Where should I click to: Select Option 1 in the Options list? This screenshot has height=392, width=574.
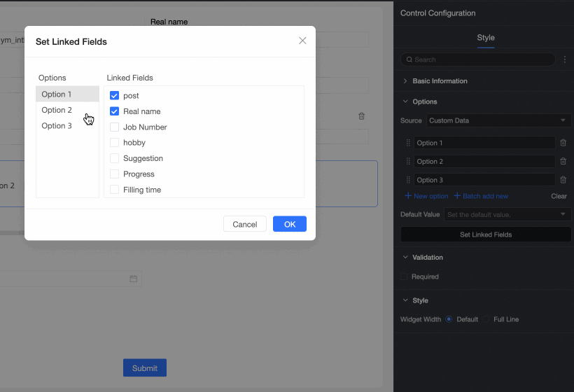(x=67, y=94)
